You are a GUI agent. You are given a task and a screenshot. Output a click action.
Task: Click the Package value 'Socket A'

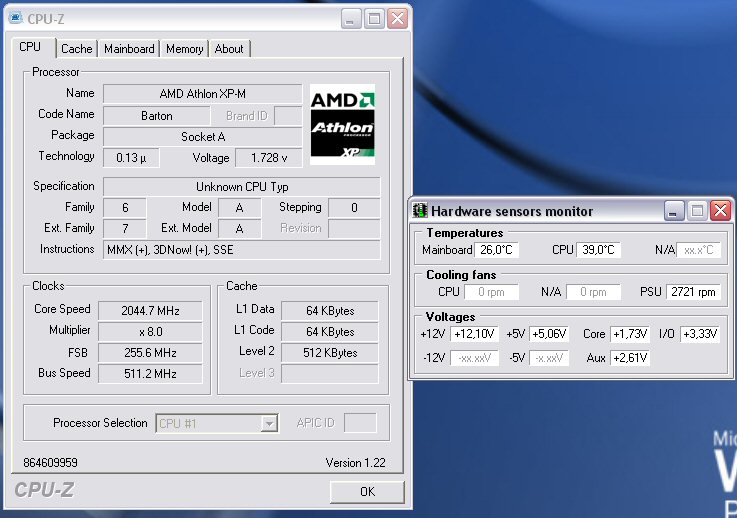coord(203,137)
